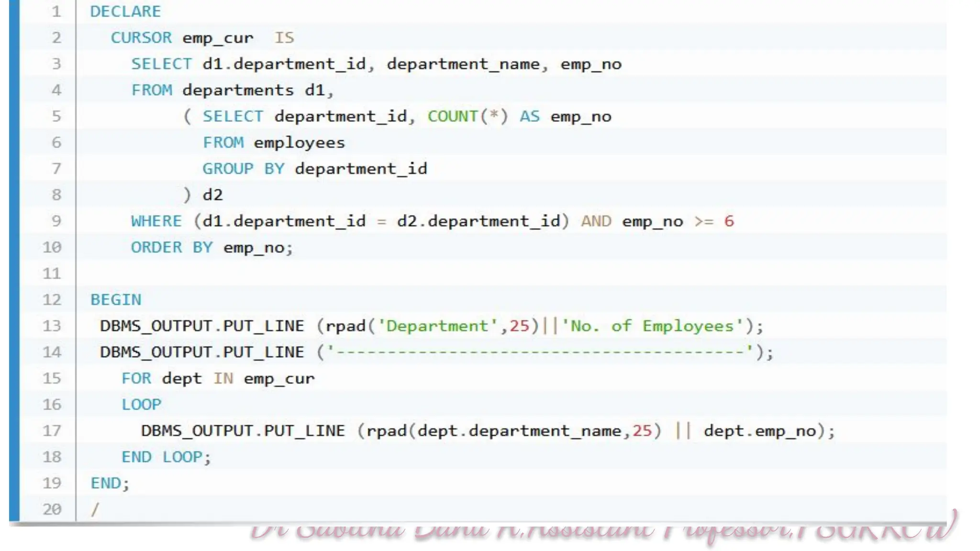Click GROUP BY on line 7
Image resolution: width=980 pixels, height=551 pixels.
point(243,169)
